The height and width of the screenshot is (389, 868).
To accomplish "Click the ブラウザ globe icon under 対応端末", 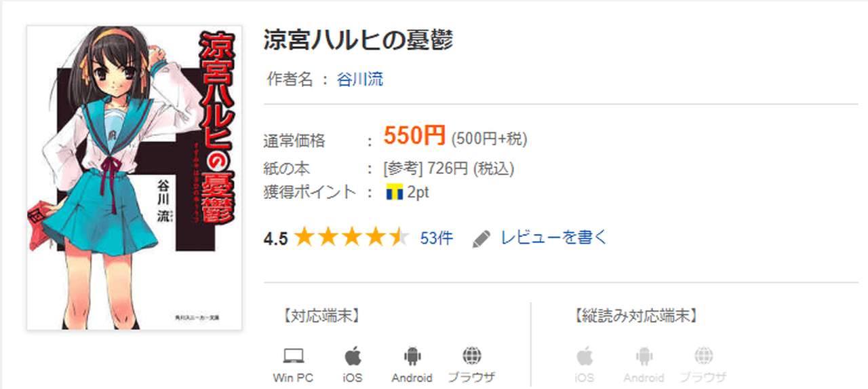I will point(471,356).
